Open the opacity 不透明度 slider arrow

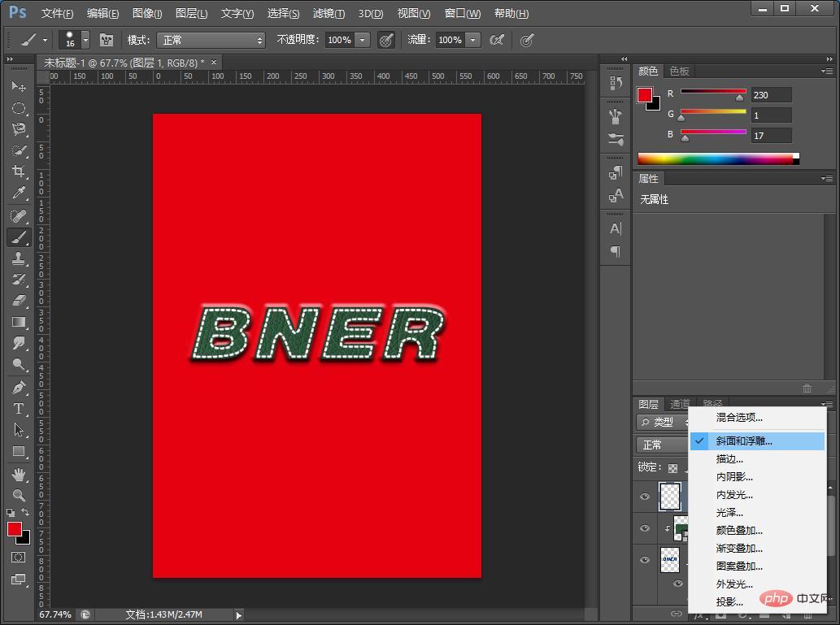[363, 40]
